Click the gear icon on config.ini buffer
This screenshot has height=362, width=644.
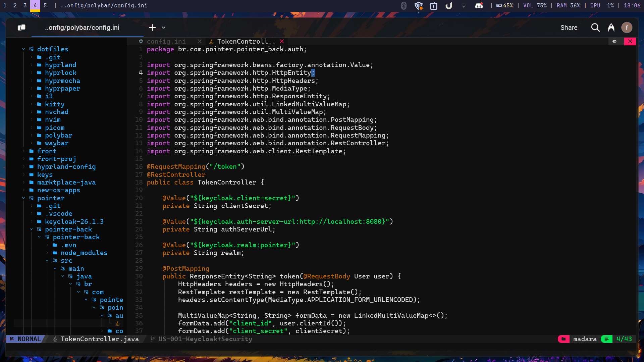coord(141,41)
